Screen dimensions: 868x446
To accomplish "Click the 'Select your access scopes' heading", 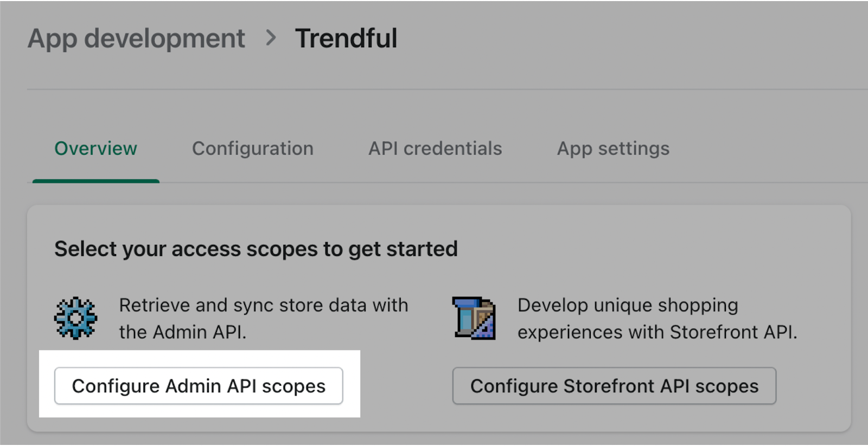I will point(256,249).
